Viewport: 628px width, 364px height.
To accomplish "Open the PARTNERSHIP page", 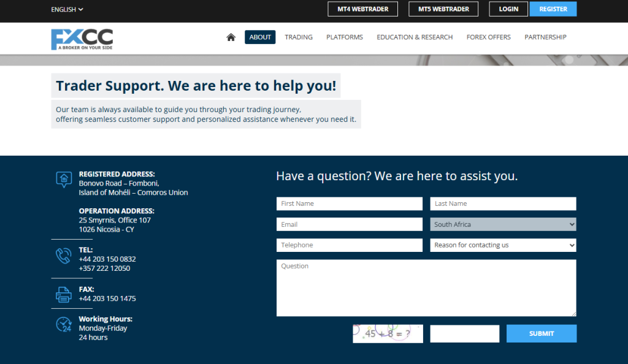I will click(545, 37).
